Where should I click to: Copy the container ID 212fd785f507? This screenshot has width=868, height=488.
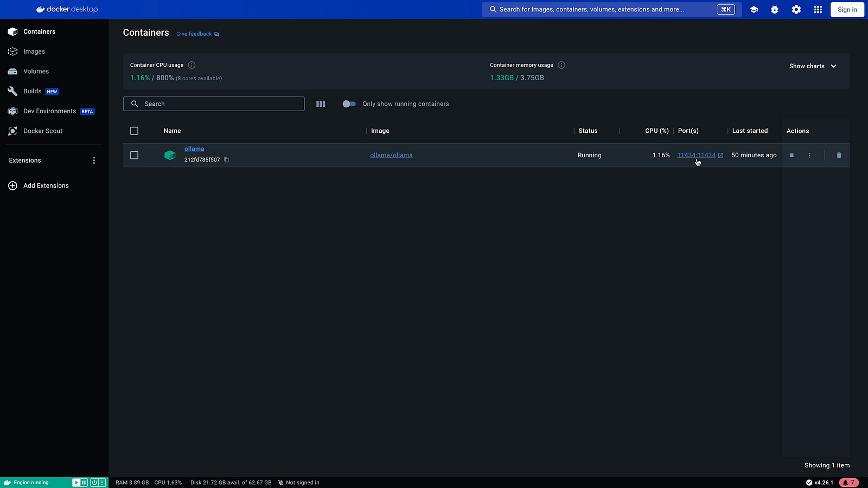(227, 160)
